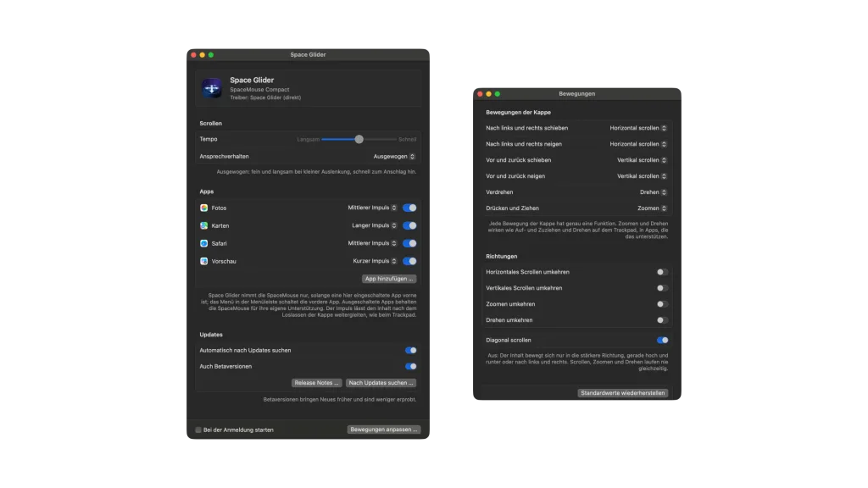Toggle Diagonal scrollen switch

(x=662, y=341)
